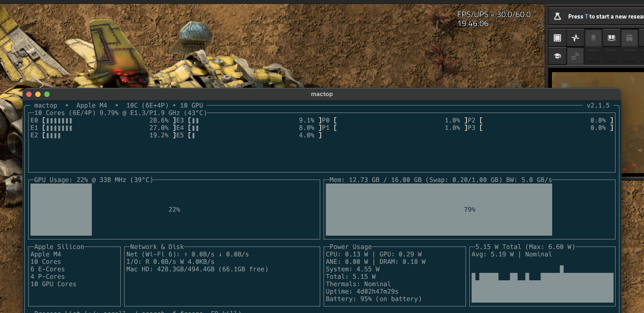
Task: Click the greyed-out broadcast signal shortcut in Factorio
Action: click(x=575, y=56)
